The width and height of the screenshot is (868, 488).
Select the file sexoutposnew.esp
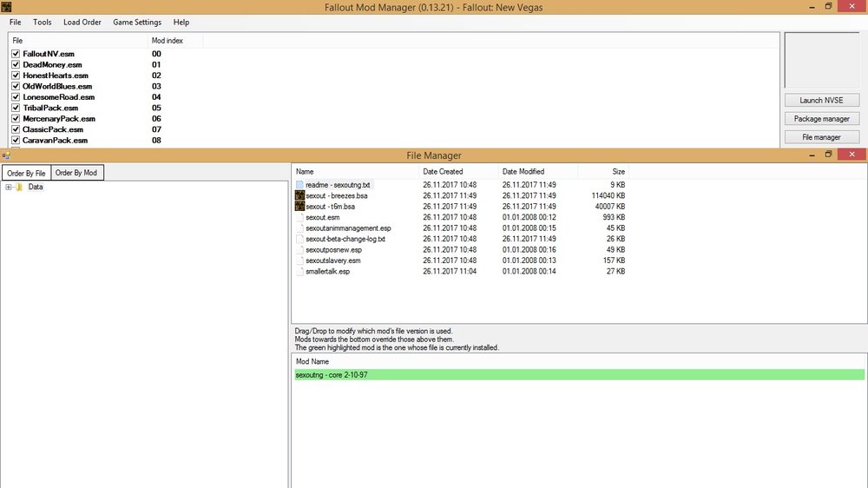pos(334,250)
